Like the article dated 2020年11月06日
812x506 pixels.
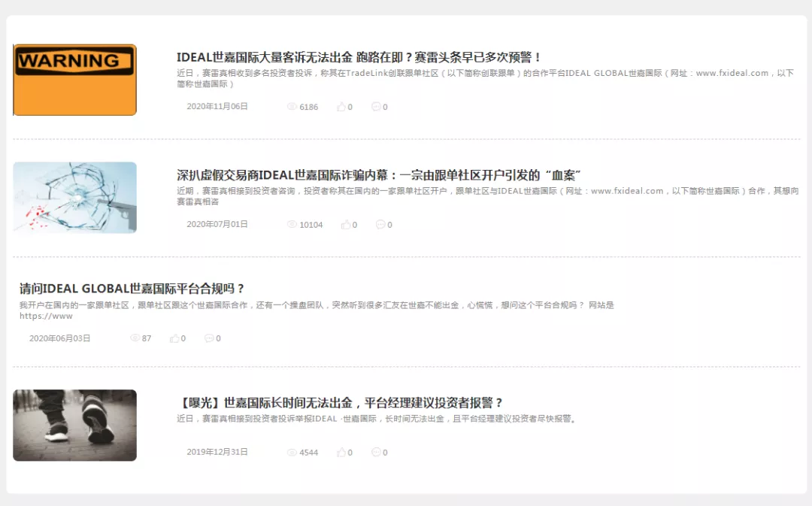coord(341,107)
